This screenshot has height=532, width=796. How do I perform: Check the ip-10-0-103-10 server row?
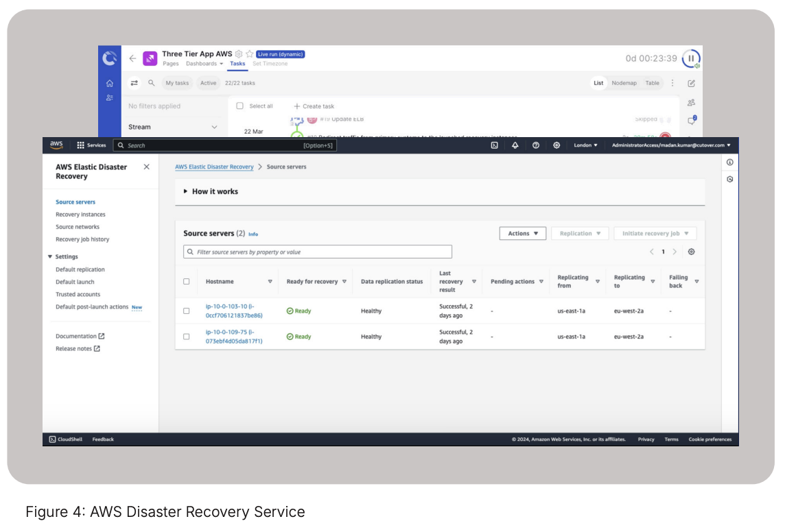(187, 311)
